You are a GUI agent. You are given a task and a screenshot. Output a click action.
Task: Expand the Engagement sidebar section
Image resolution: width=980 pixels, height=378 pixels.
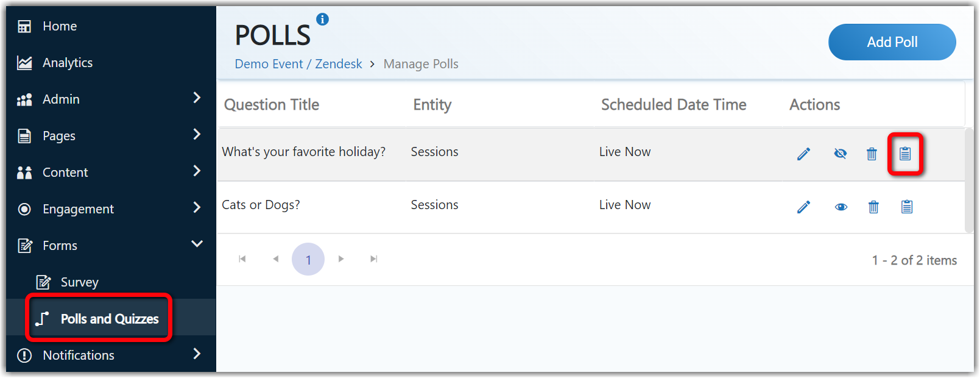point(196,208)
